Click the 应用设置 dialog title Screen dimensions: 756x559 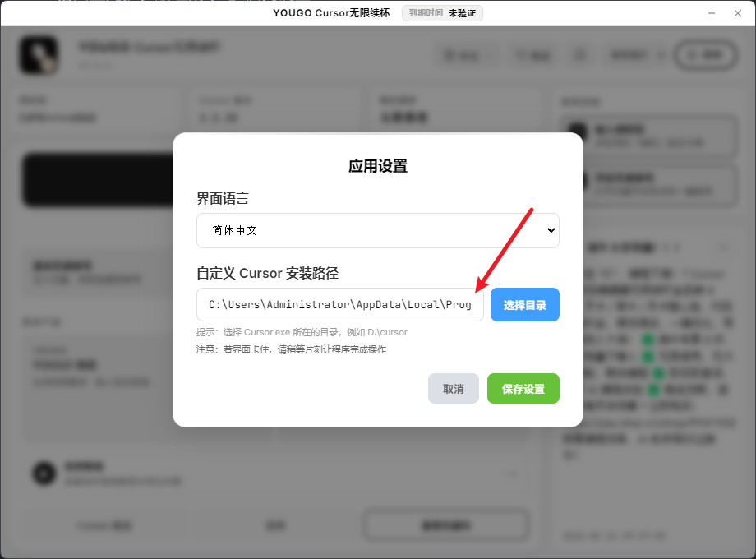coord(378,166)
